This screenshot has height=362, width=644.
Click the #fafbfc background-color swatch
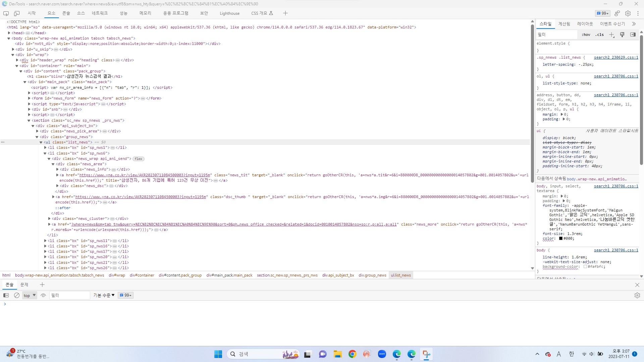(585, 267)
